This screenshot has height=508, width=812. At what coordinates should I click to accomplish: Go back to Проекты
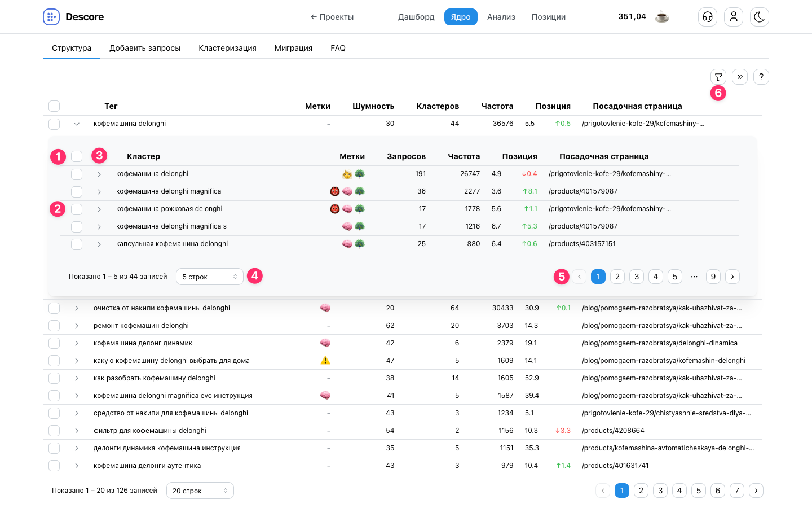332,17
